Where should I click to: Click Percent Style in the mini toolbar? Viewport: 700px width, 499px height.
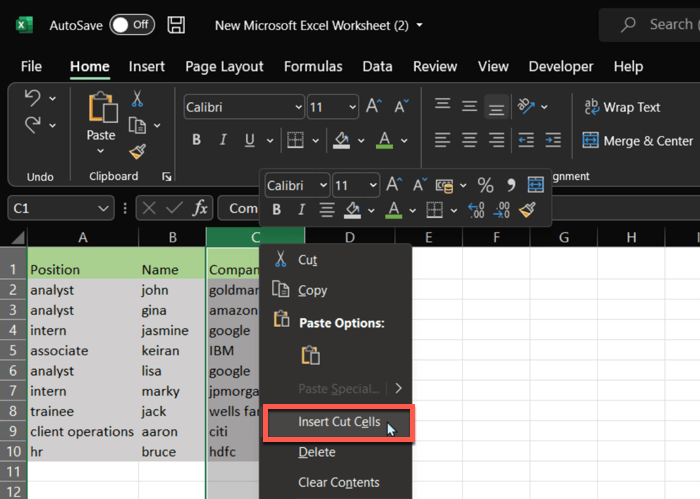coord(485,185)
